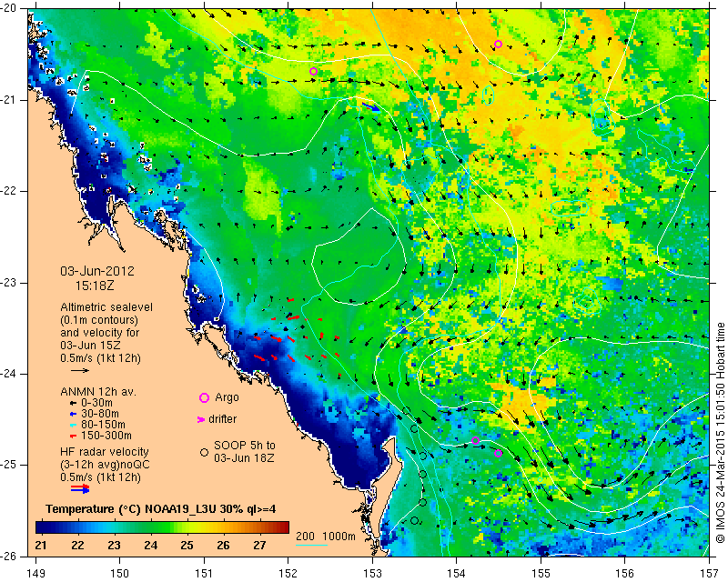Click the latitude axis label '-20'
Viewport: 728px width, 582px height.
point(10,8)
